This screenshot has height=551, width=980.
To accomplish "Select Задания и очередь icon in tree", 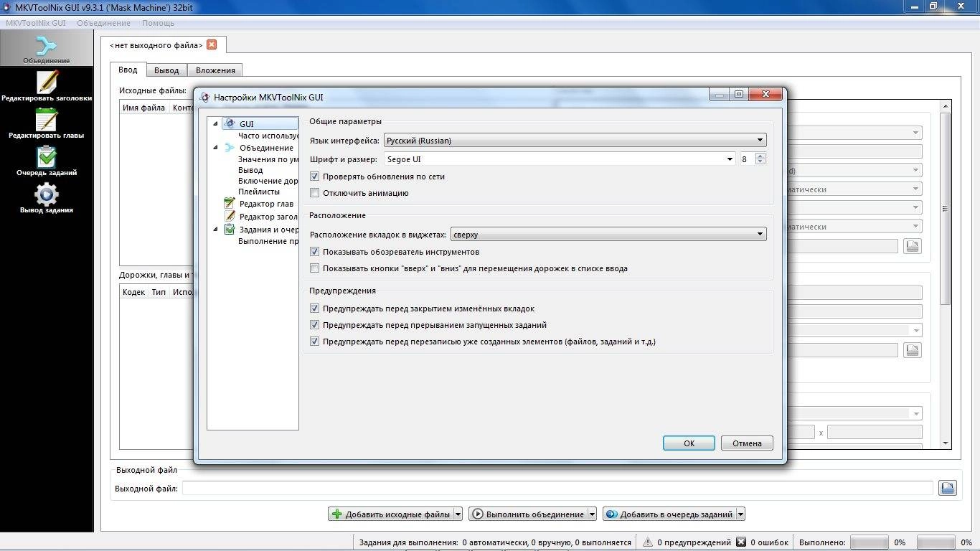I will (230, 230).
